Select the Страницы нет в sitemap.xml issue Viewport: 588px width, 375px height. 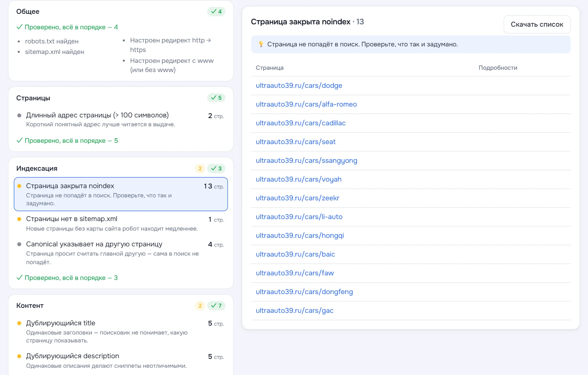click(x=121, y=223)
